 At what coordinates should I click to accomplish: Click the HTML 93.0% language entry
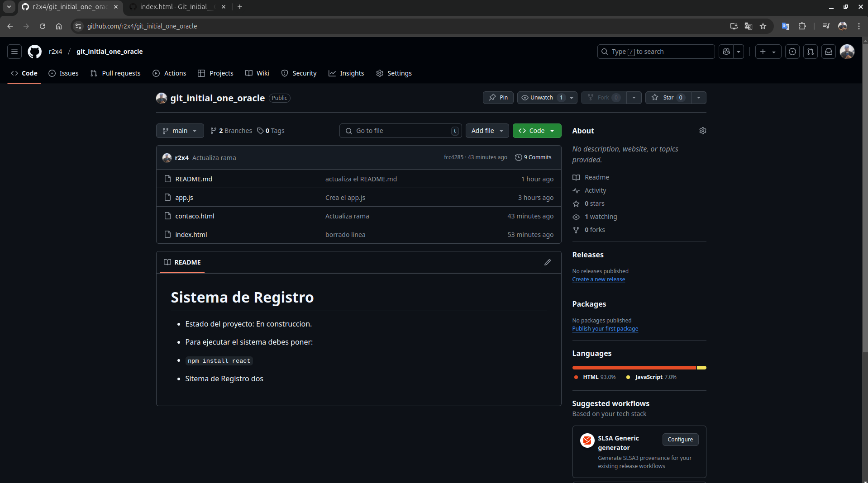click(595, 377)
